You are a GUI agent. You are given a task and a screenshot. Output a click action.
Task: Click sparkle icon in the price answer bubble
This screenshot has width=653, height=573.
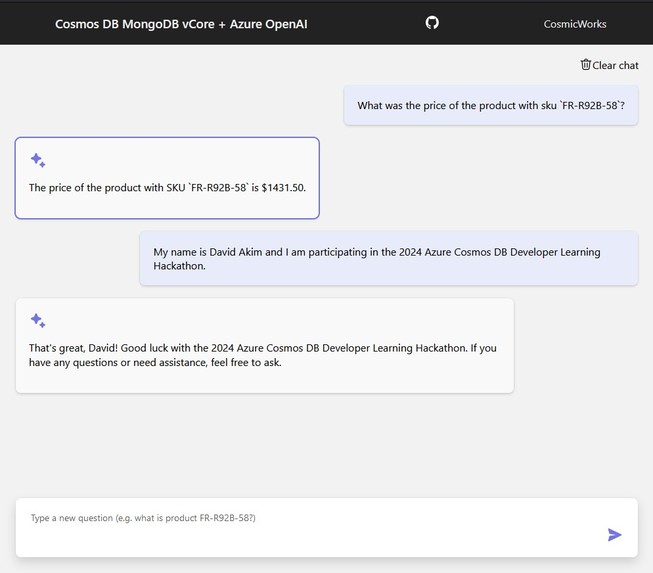[x=37, y=160]
